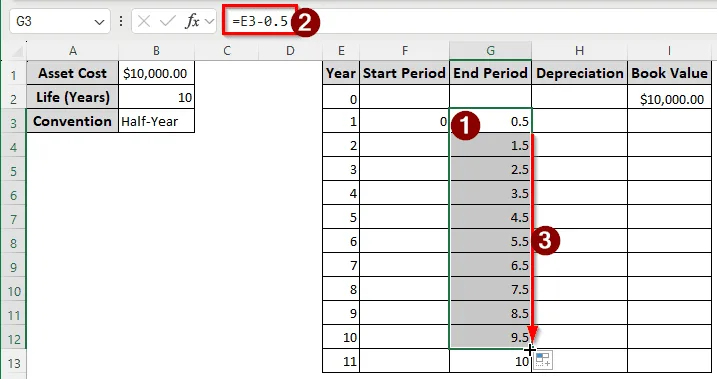This screenshot has height=379, width=717.
Task: Click the End Period cell showing 0.5
Action: [x=491, y=121]
